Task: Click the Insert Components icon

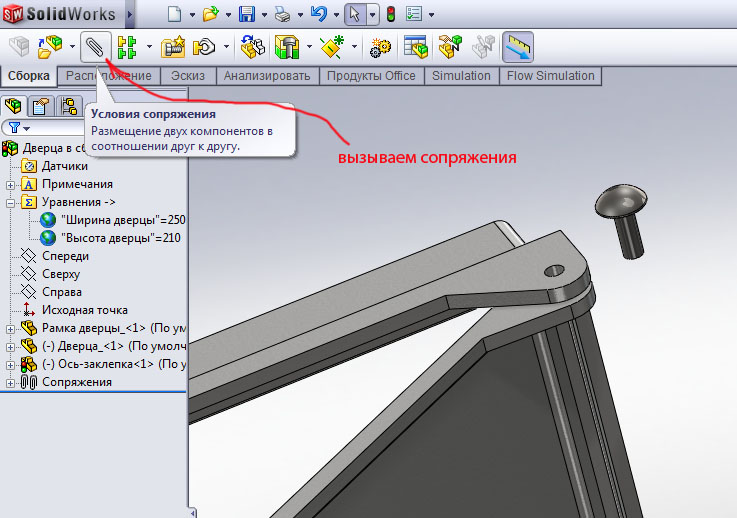Action: click(49, 46)
